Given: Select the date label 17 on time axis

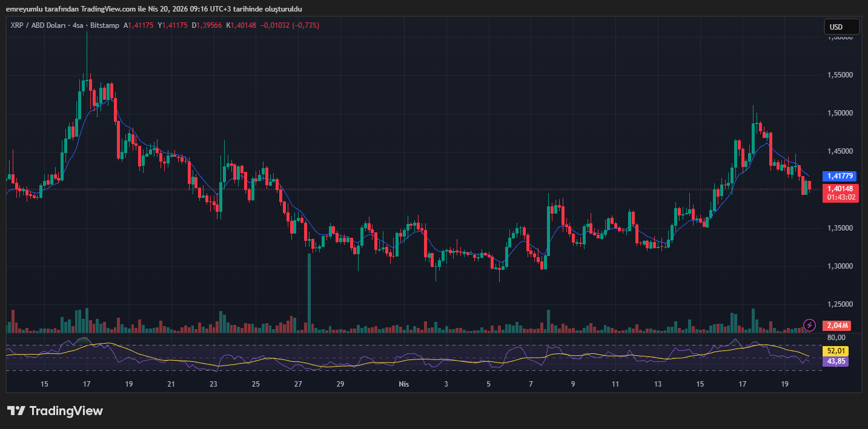Looking at the screenshot, I should [x=86, y=384].
